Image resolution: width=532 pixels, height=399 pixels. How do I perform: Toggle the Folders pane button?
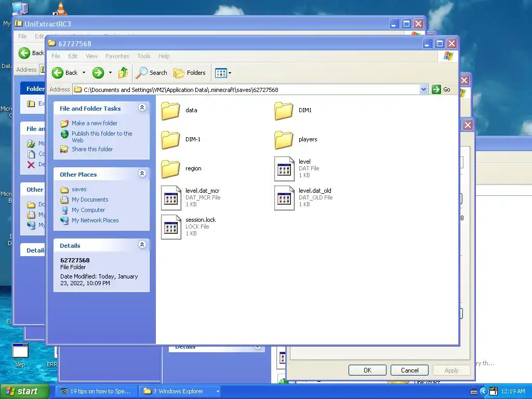click(189, 73)
